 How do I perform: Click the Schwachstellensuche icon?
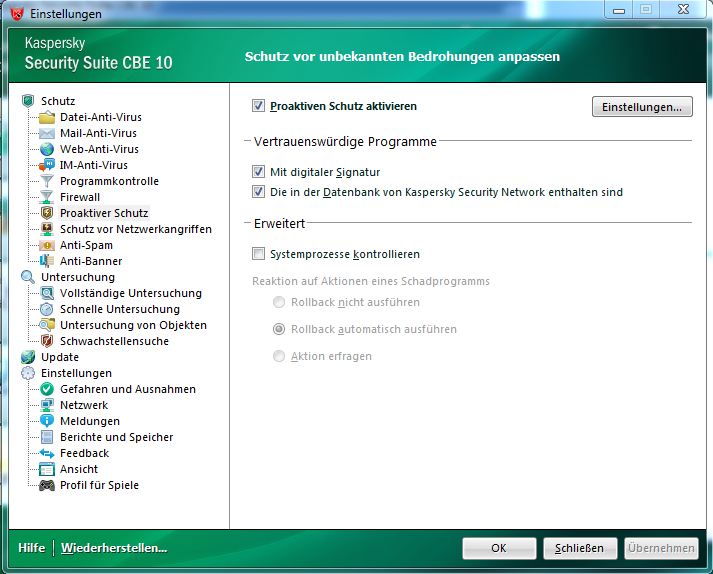pyautogui.click(x=47, y=341)
